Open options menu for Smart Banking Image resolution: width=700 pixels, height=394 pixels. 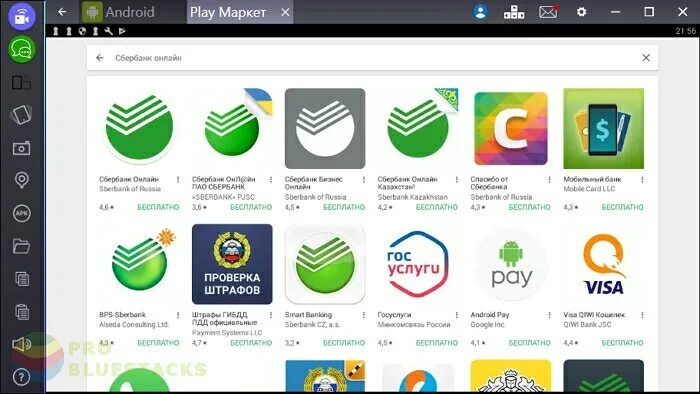click(x=364, y=315)
